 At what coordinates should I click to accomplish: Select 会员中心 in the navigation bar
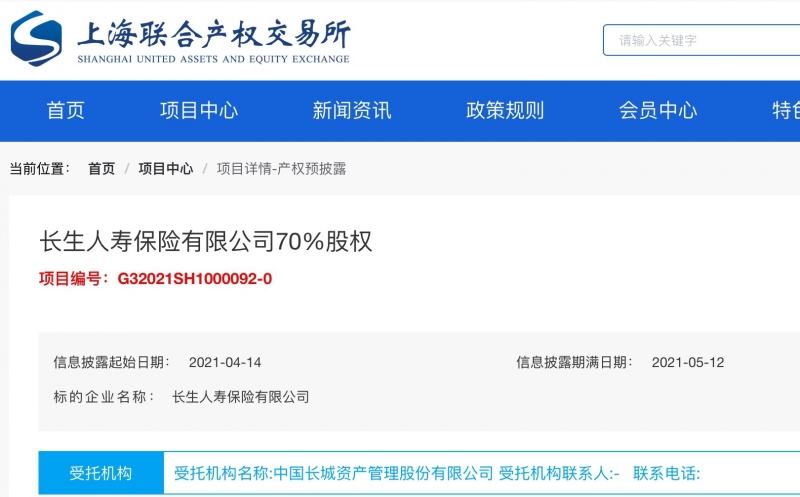(658, 111)
